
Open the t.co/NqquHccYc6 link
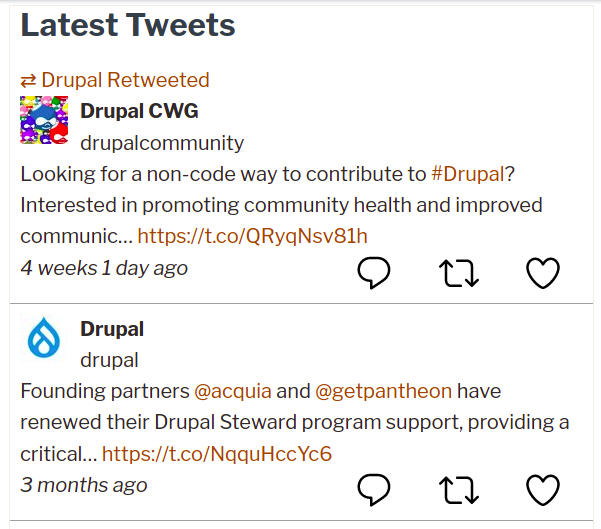coord(216,454)
